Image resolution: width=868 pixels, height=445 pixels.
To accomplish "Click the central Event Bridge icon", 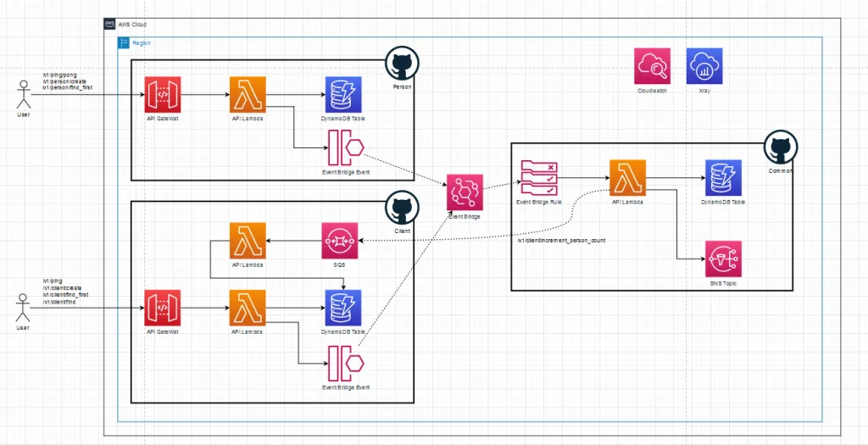I will point(465,192).
